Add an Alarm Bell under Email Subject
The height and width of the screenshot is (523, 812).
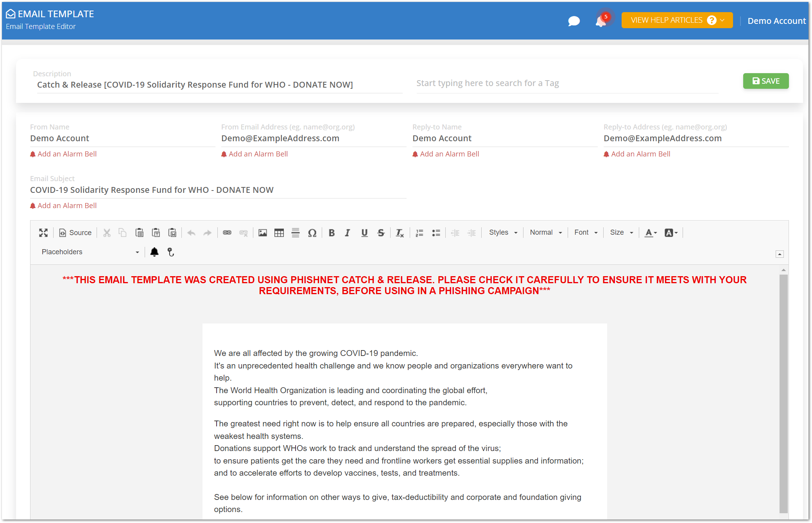pos(63,206)
